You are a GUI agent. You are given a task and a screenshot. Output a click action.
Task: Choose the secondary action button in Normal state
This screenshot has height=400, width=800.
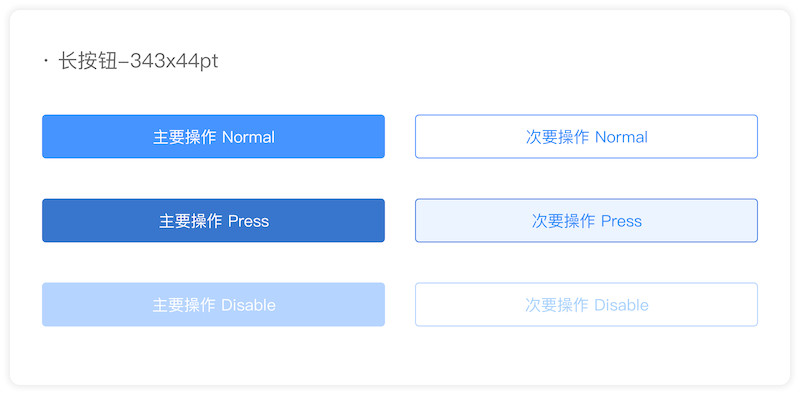point(586,137)
